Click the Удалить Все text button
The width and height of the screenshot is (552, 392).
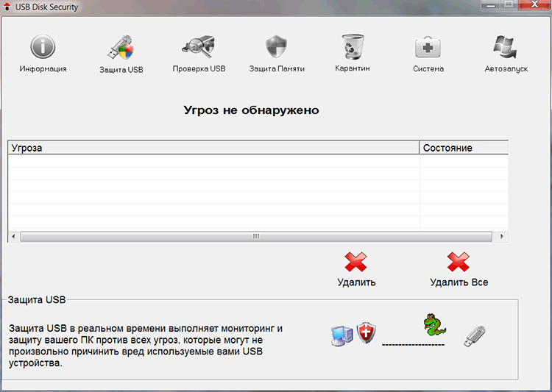(x=459, y=282)
